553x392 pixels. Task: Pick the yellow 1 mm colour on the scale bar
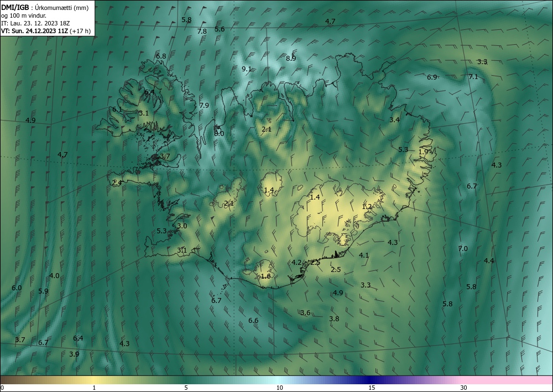[94, 380]
